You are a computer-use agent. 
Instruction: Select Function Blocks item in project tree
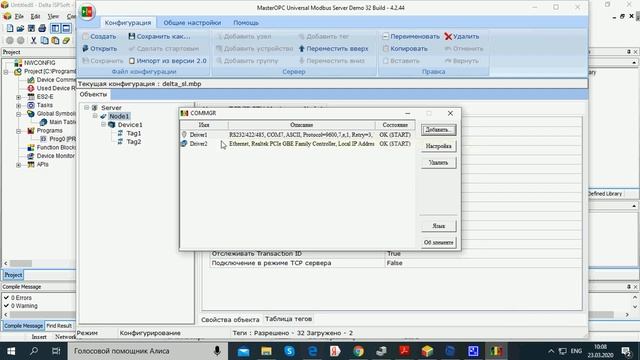pyautogui.click(x=51, y=147)
